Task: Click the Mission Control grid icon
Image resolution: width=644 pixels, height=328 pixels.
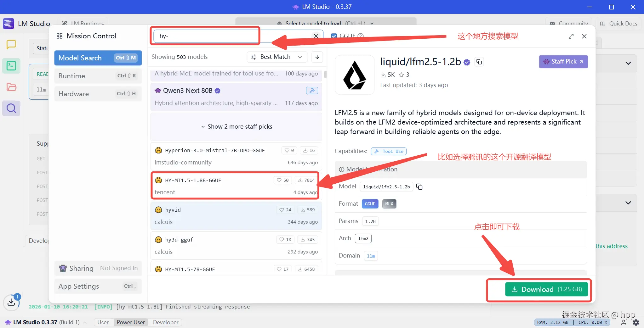Action: (x=60, y=36)
